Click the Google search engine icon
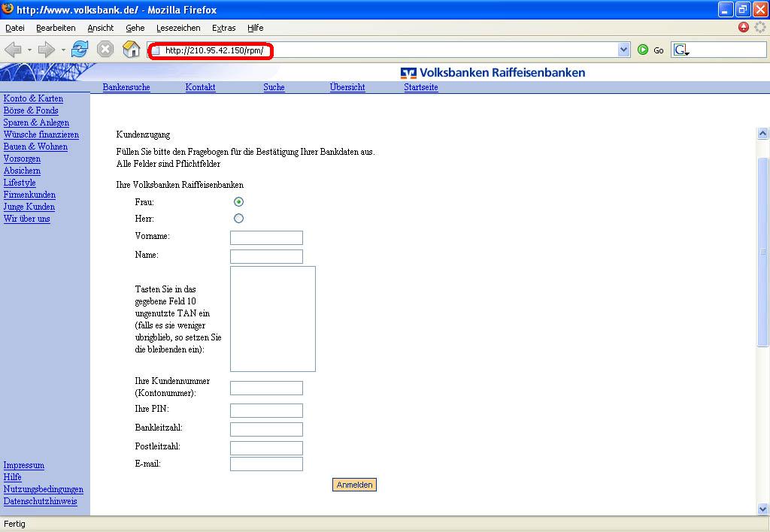 pos(681,50)
